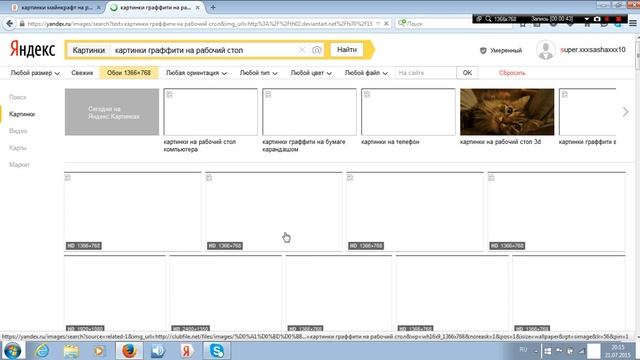
Task: Click the browser URL address field
Action: click(200, 24)
